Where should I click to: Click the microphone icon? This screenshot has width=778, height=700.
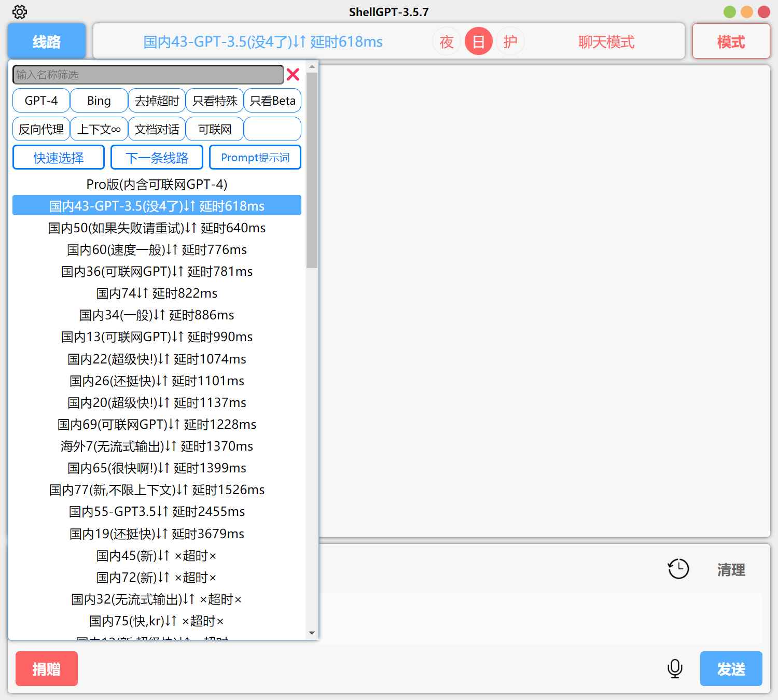point(675,669)
